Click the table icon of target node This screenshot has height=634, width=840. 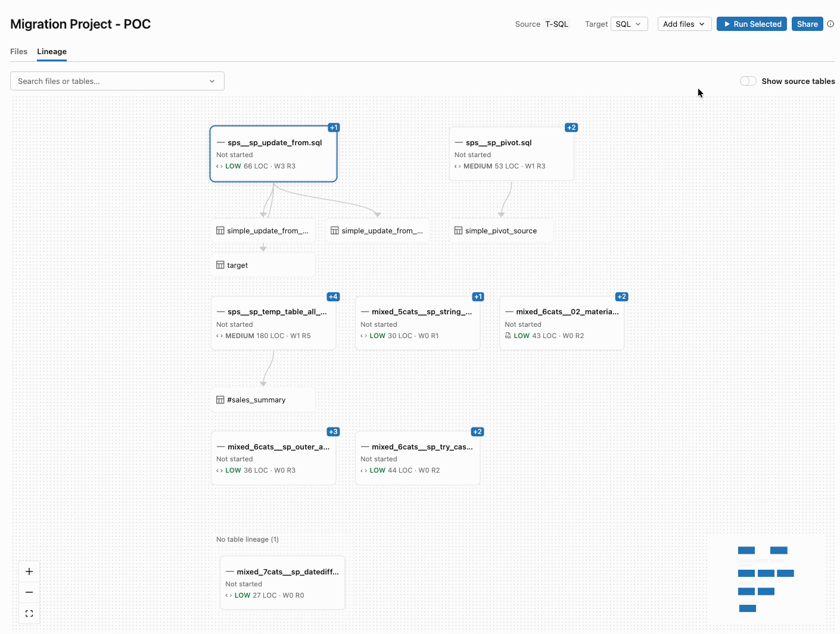[x=220, y=265]
